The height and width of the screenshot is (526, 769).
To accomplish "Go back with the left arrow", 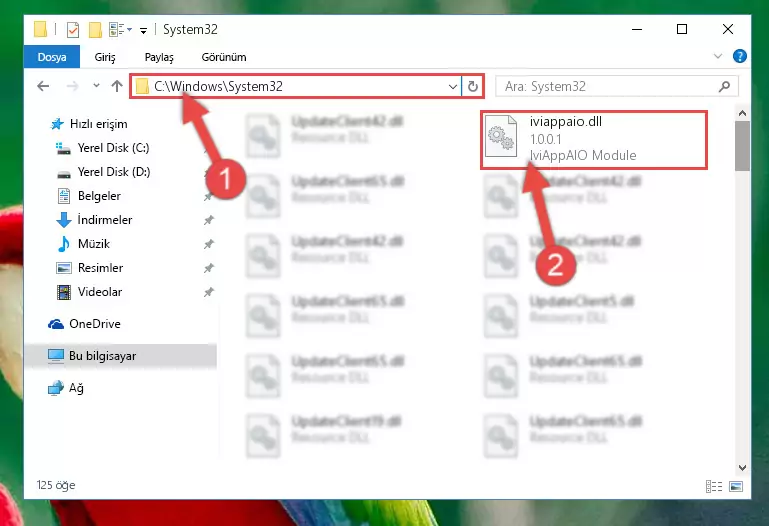I will [x=43, y=86].
